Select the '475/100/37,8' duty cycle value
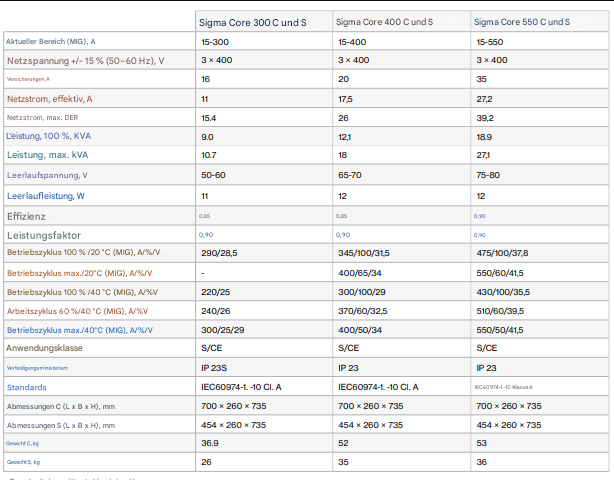This screenshot has height=480, width=614. tap(502, 253)
